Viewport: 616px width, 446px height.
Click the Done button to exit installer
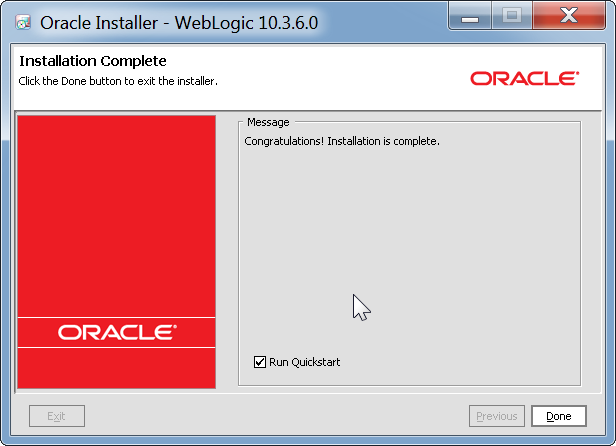tap(559, 416)
